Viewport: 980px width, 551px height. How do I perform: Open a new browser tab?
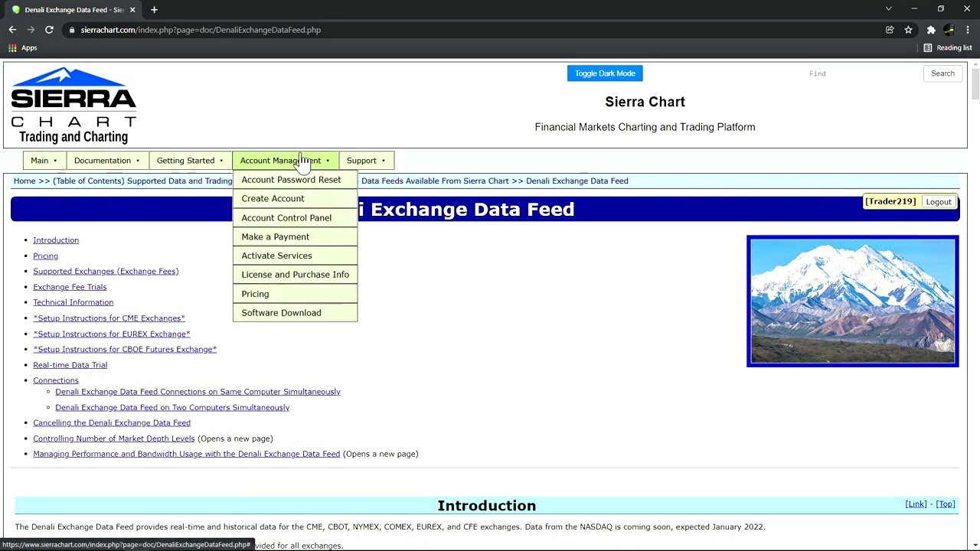[154, 10]
